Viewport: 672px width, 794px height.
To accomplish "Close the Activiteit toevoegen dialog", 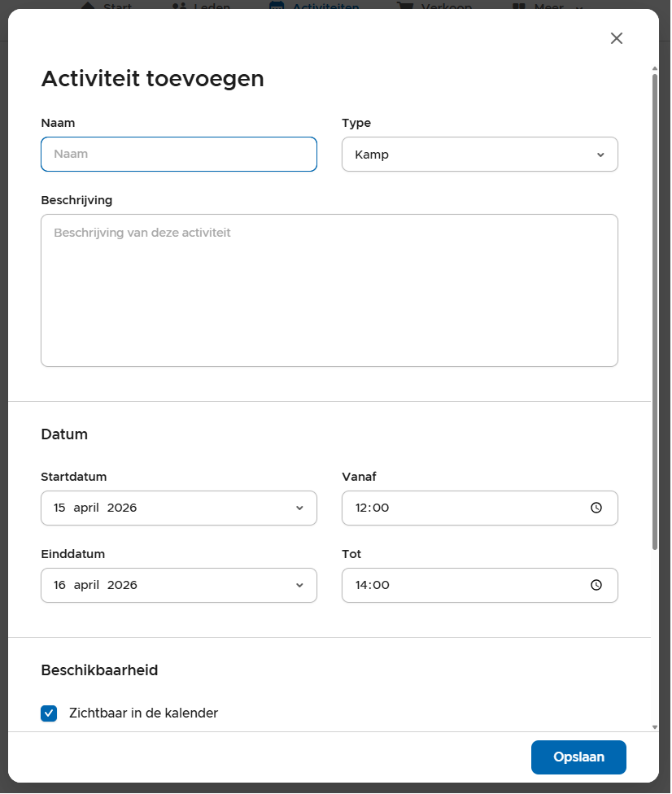I will pos(616,38).
